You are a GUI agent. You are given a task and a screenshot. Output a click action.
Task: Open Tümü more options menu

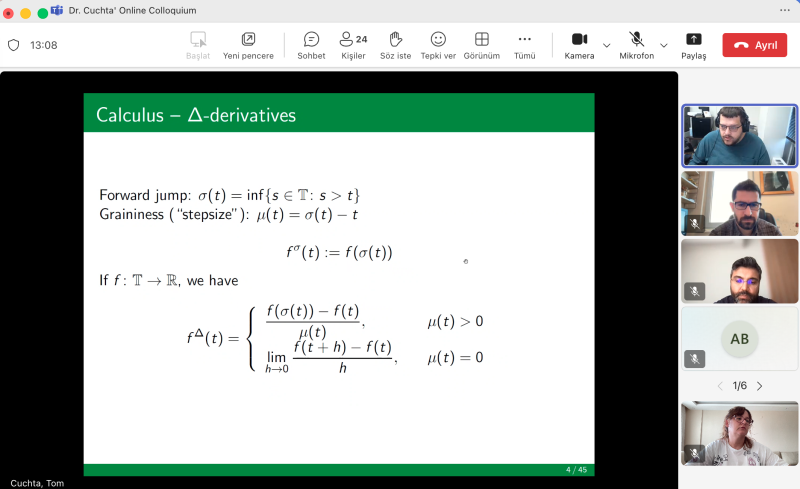[524, 45]
